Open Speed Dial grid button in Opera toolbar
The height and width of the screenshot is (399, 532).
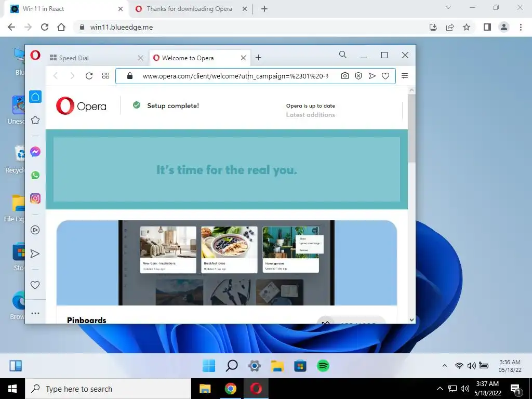pos(105,76)
